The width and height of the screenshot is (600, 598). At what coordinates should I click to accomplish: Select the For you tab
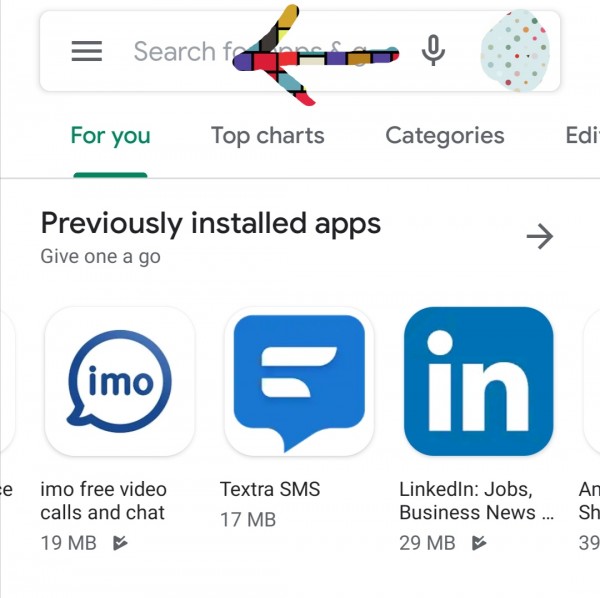(x=110, y=136)
